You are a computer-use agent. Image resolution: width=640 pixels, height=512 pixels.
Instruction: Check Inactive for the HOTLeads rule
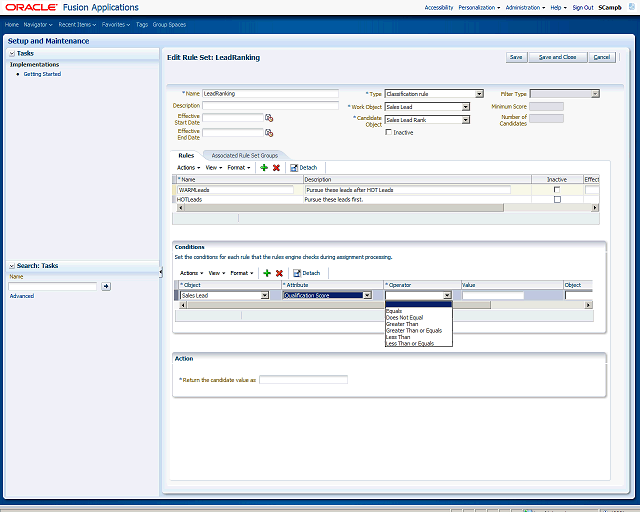(557, 199)
